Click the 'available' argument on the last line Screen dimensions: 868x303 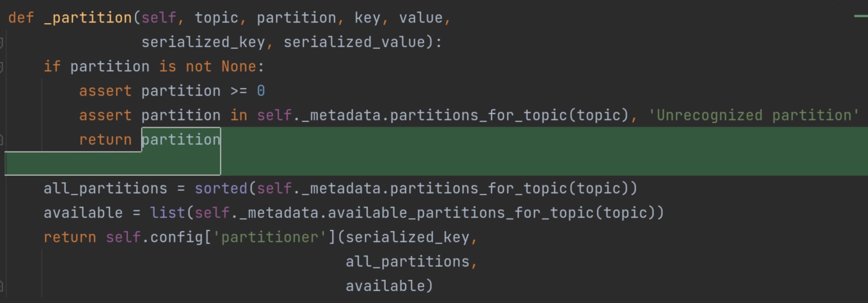[385, 286]
